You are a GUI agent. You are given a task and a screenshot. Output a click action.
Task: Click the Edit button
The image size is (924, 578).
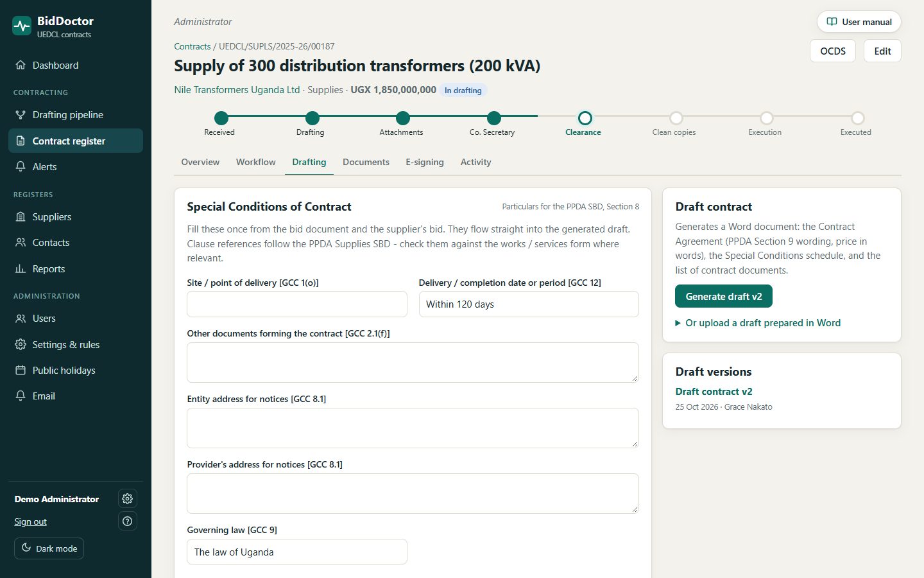coord(882,51)
